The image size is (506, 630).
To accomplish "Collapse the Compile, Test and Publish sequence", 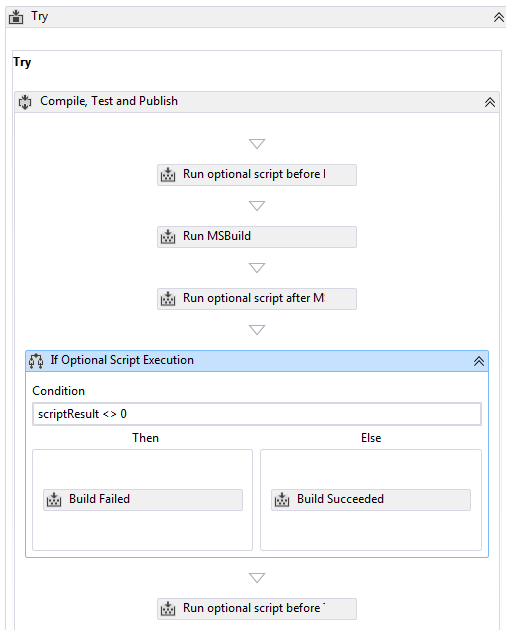I will click(490, 102).
